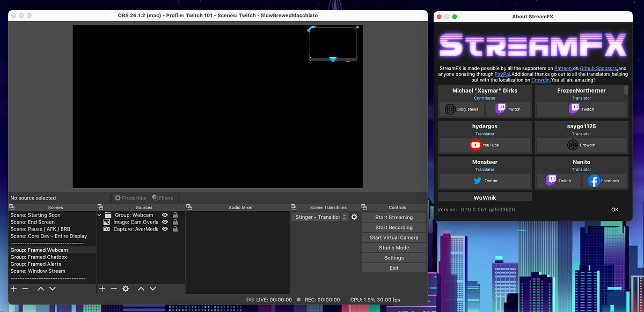Viewport: 644px width, 312px height.
Task: Add a new source with the plus icon
Action: click(x=102, y=288)
